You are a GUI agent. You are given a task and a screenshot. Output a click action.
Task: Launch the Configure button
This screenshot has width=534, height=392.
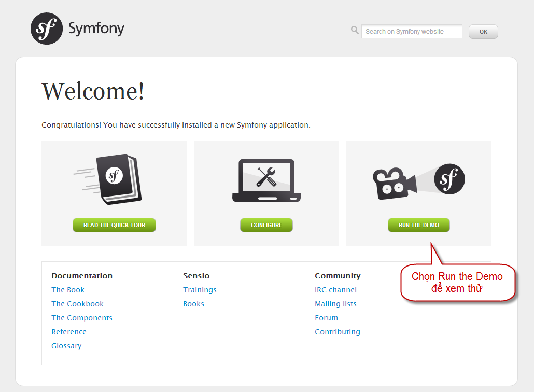266,225
